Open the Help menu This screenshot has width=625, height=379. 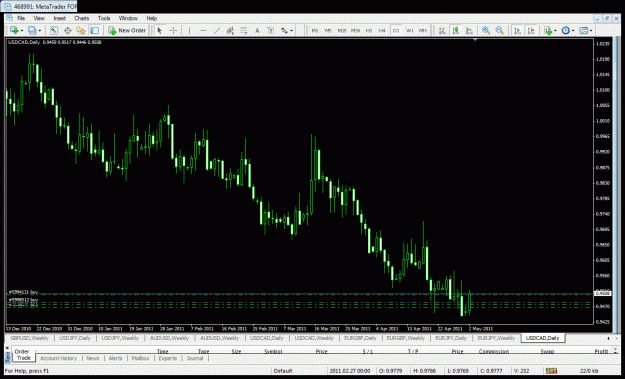click(151, 18)
